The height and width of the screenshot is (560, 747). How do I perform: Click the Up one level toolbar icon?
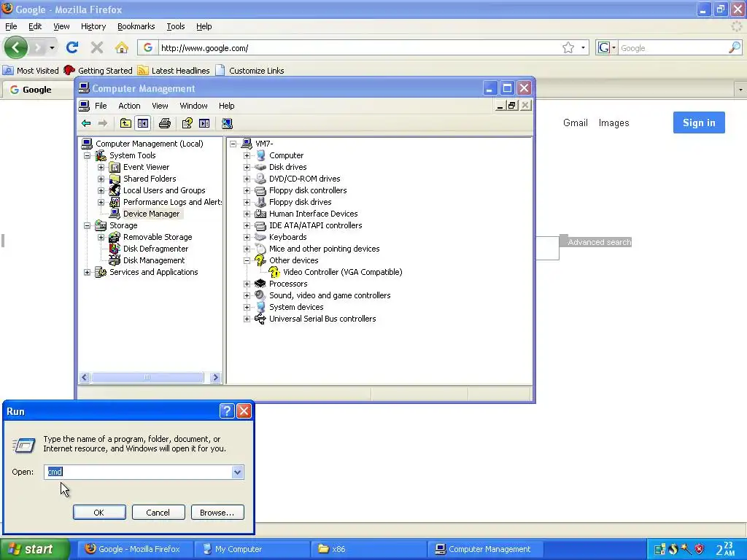pos(125,123)
